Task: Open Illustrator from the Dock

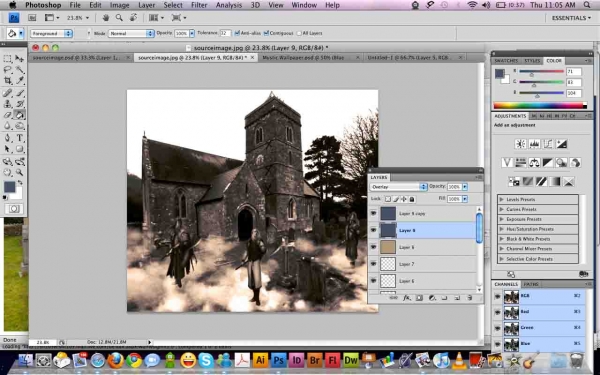Action: pyautogui.click(x=261, y=360)
